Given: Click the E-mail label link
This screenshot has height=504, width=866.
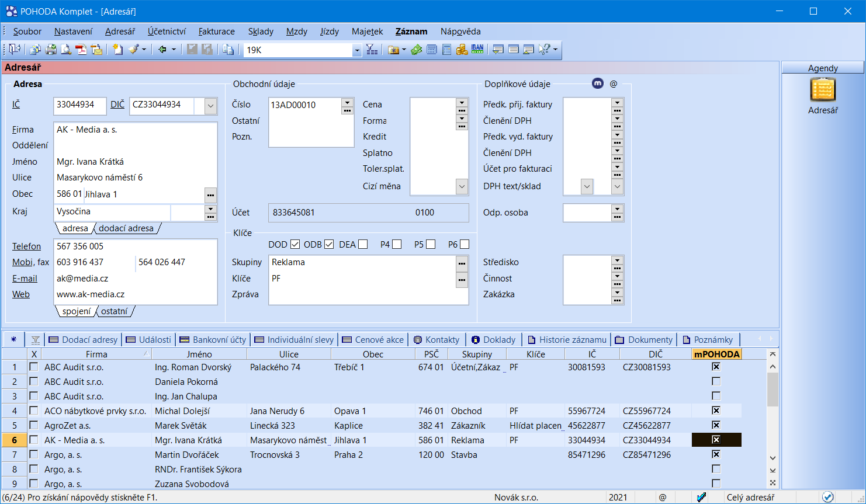Looking at the screenshot, I should (x=25, y=279).
